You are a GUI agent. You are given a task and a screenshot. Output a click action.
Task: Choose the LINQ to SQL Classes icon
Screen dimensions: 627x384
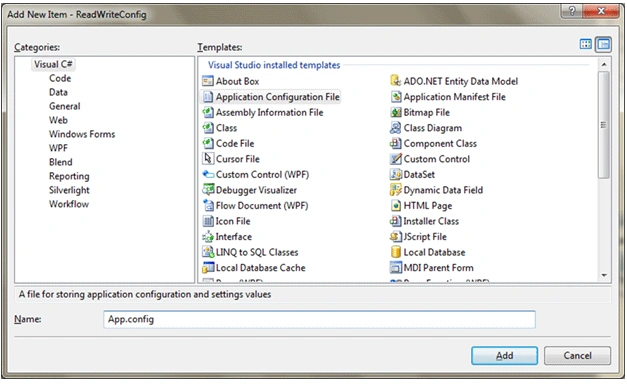coord(208,252)
